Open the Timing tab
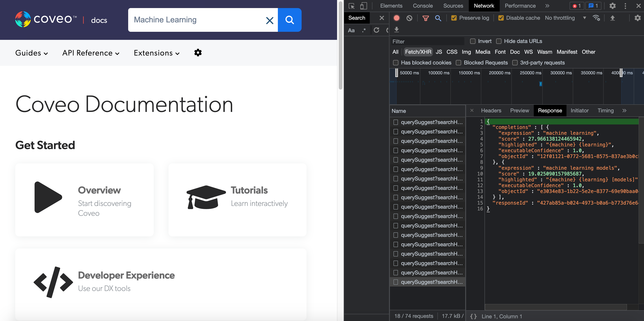 click(605, 110)
